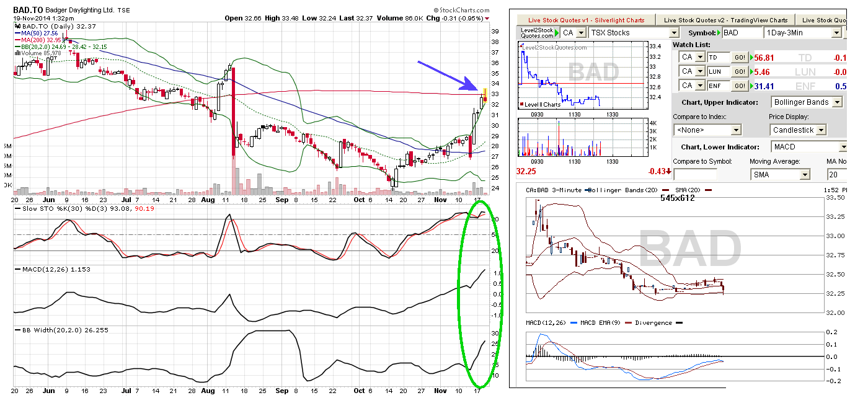Open the Candlestick price display dropdown
Screen dimensions: 868x403
pyautogui.click(x=799, y=130)
